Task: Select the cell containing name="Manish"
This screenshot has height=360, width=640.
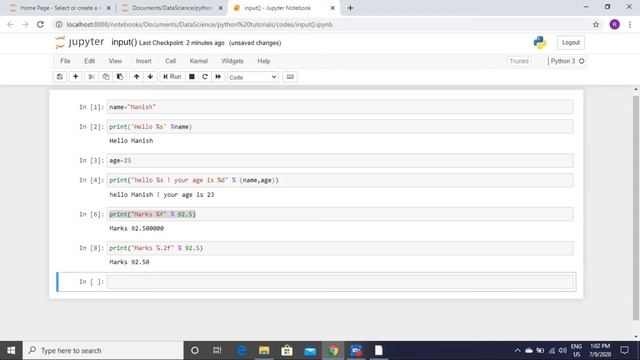Action: 340,107
